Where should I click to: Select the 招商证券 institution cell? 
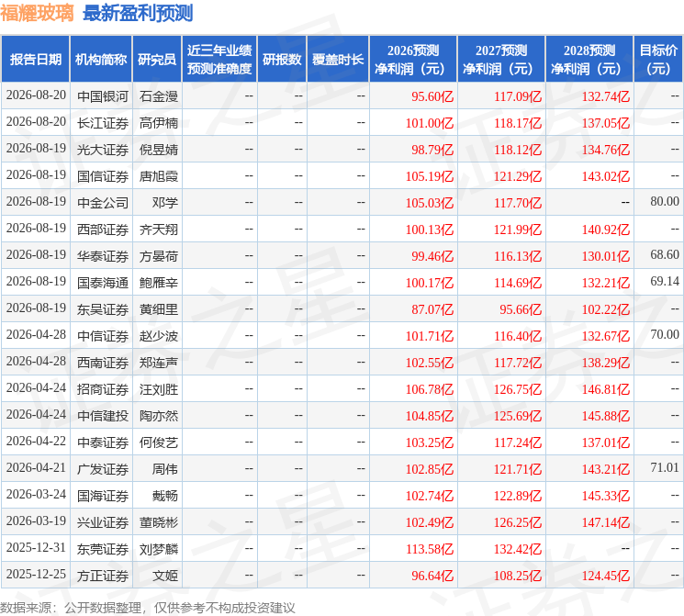103,388
